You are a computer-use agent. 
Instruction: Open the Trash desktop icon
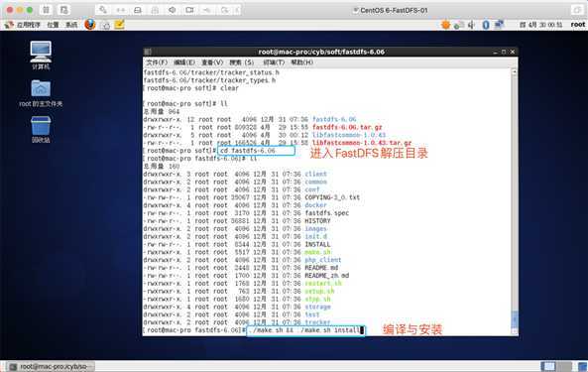[41, 129]
